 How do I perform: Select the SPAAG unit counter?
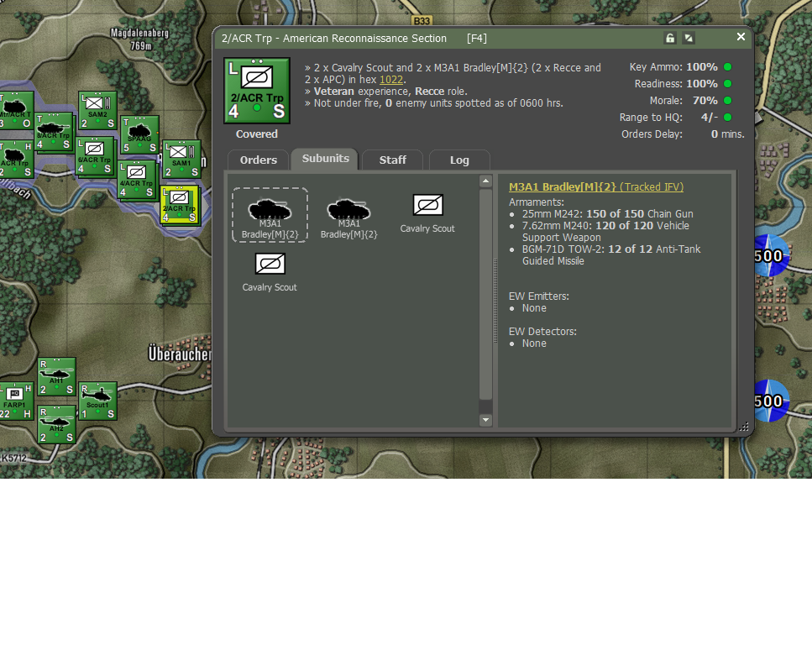point(139,134)
